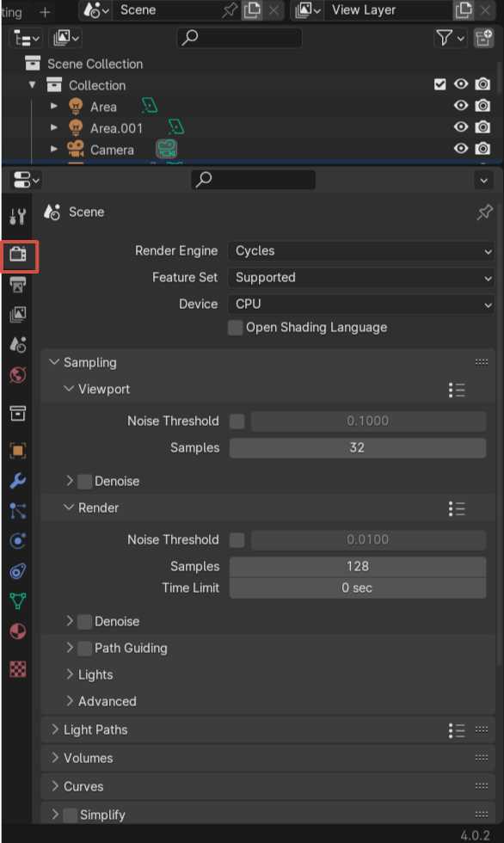Viewport: 504px width, 843px height.
Task: Open the Tool properties tab
Action: tap(18, 216)
